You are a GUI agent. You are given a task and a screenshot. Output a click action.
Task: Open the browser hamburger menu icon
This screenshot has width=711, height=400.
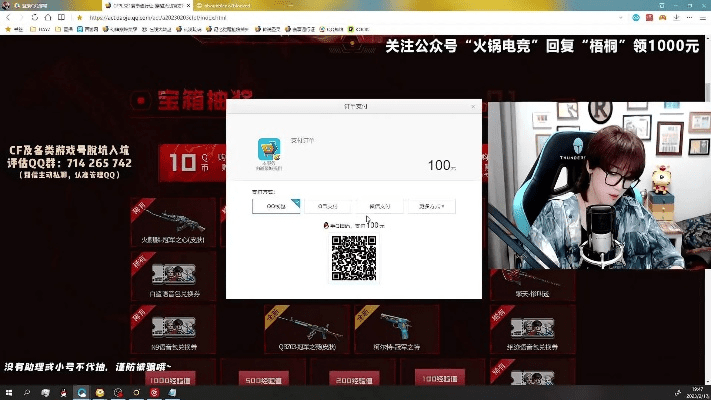[x=703, y=18]
